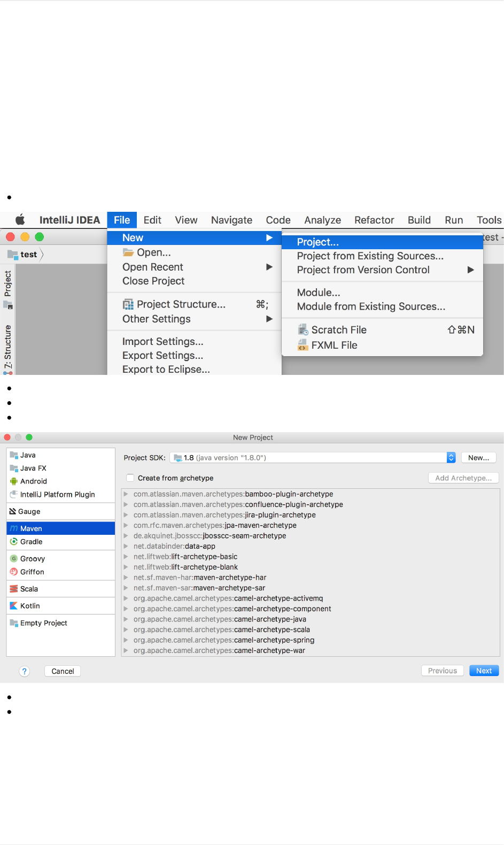Pick the IntelliJ Platform Plugin icon
This screenshot has height=845, width=504.
click(14, 495)
